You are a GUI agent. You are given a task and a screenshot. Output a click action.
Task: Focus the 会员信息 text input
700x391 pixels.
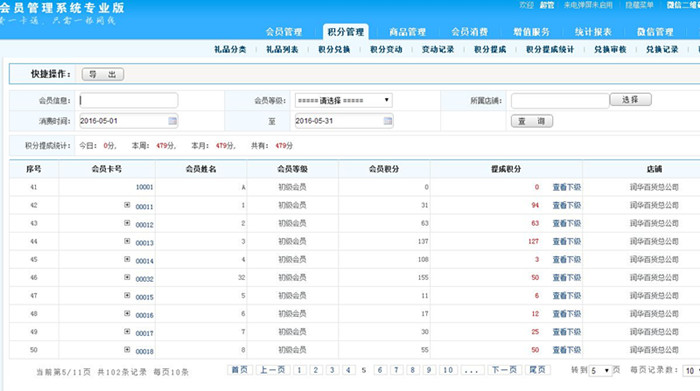click(129, 100)
